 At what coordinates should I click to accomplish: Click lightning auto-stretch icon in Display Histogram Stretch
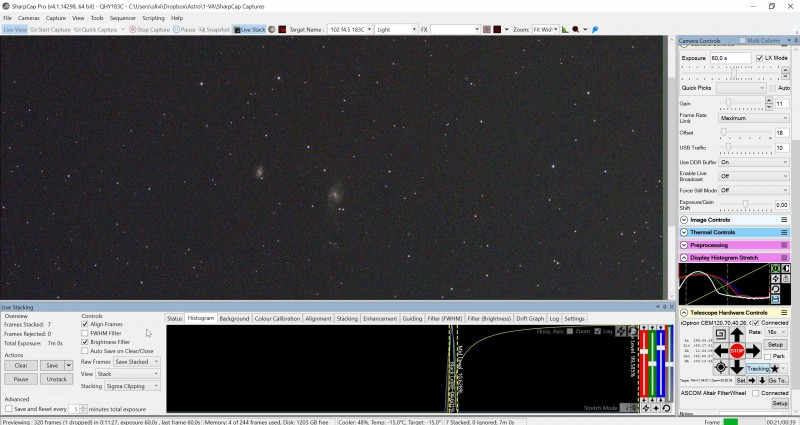[x=776, y=279]
